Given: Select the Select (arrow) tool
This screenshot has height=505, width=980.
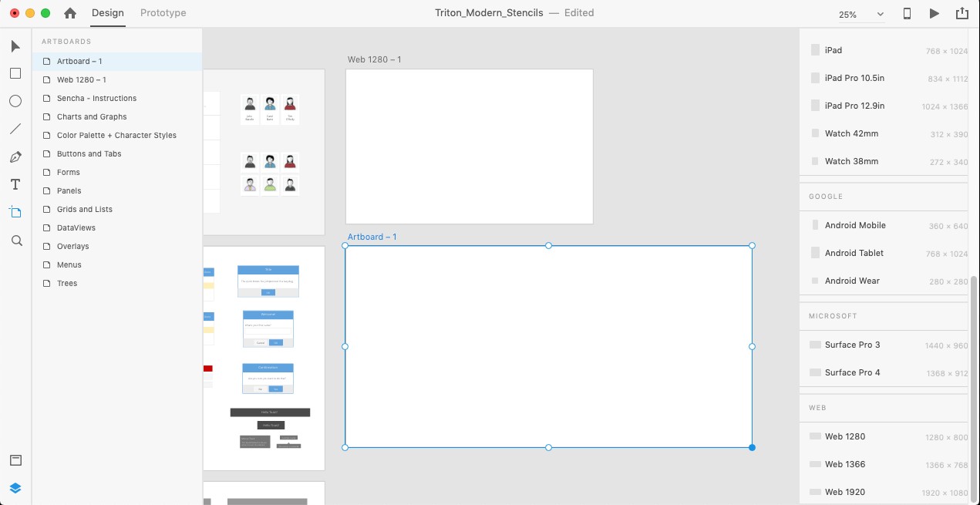Looking at the screenshot, I should (15, 46).
